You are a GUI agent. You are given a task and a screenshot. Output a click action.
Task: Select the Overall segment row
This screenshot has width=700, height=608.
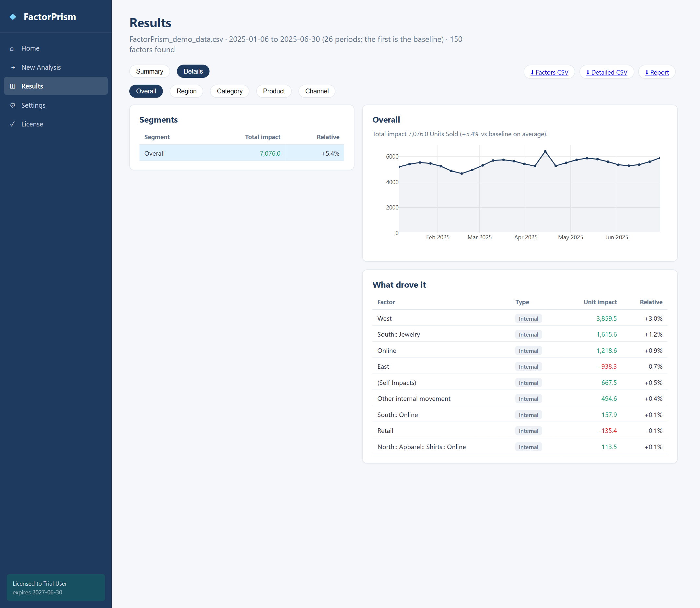coord(242,153)
